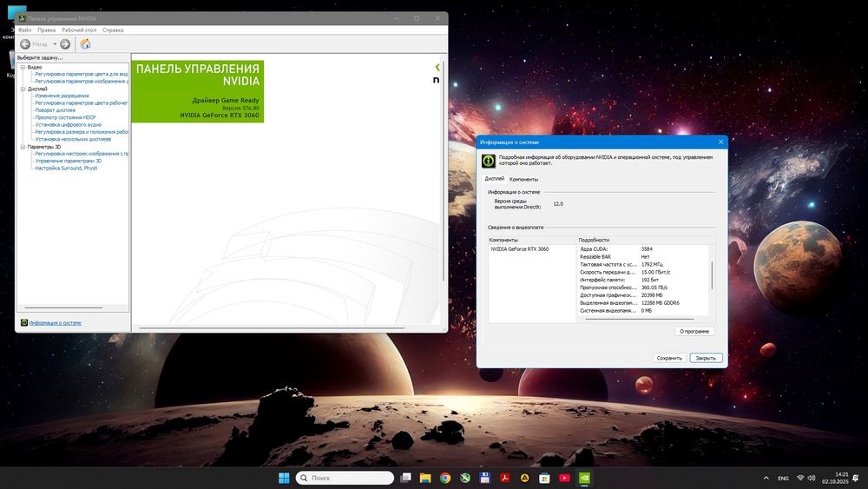The height and width of the screenshot is (489, 868).
Task: Click the Сохранить button
Action: [669, 358]
